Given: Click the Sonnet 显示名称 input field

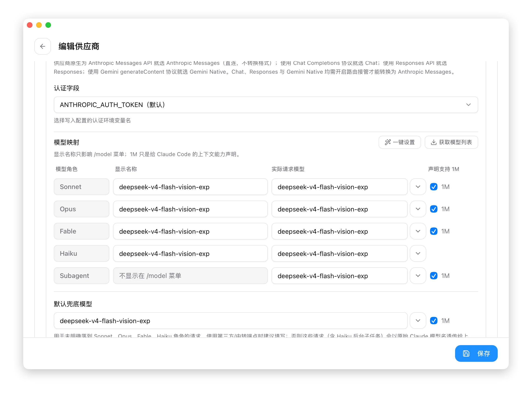Looking at the screenshot, I should pyautogui.click(x=190, y=187).
